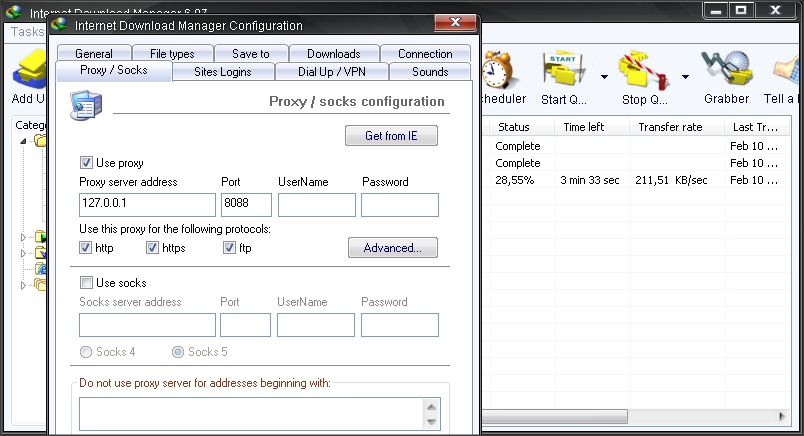
Task: Switch to the General tab
Action: point(94,53)
